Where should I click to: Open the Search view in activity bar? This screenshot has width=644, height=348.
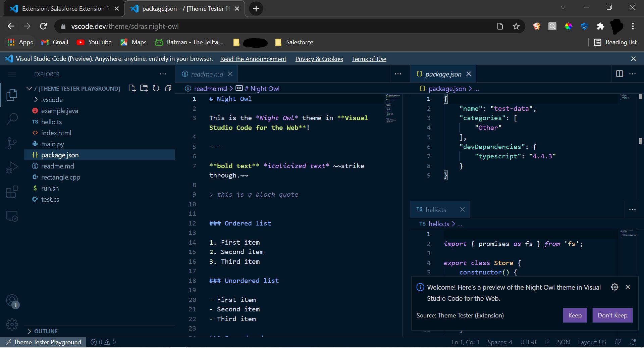(x=12, y=119)
